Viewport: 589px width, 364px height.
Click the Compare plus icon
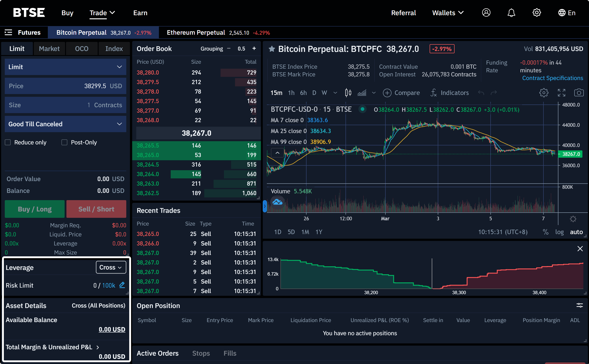(x=387, y=93)
